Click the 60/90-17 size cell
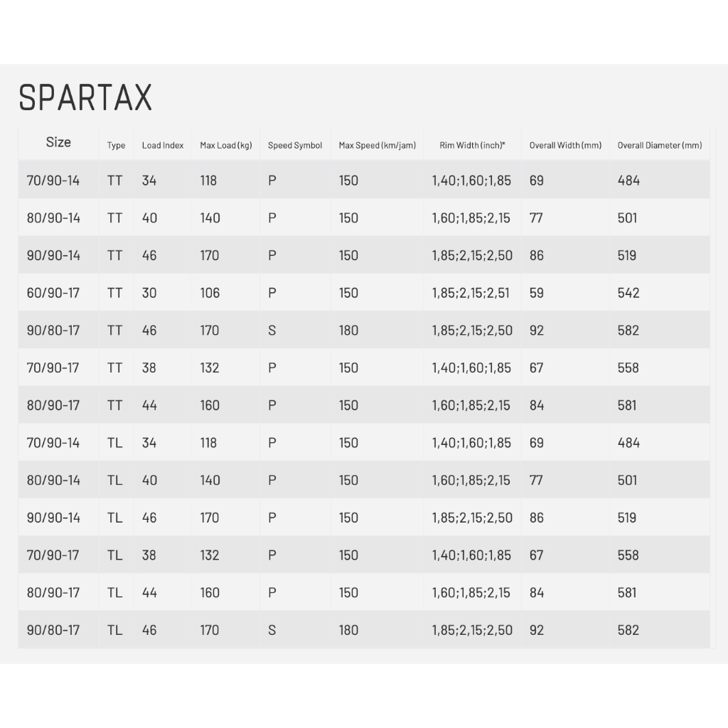Screen dimensions: 728x728 click(53, 293)
